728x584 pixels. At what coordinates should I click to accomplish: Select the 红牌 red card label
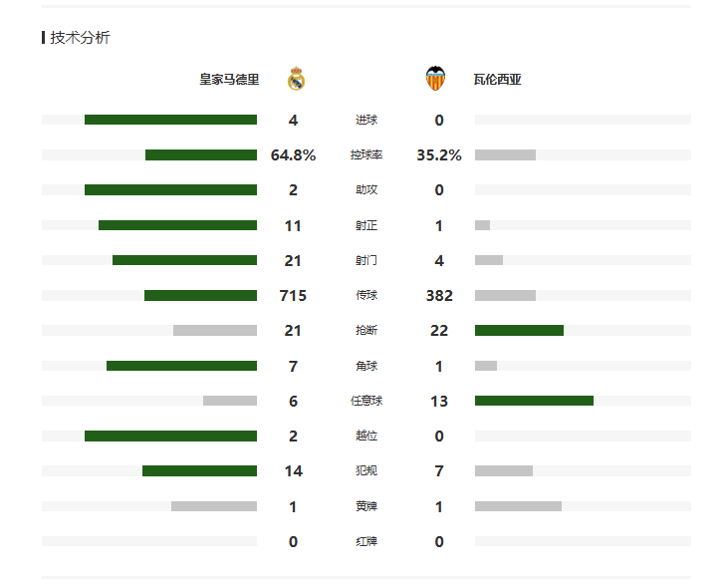pyautogui.click(x=366, y=541)
